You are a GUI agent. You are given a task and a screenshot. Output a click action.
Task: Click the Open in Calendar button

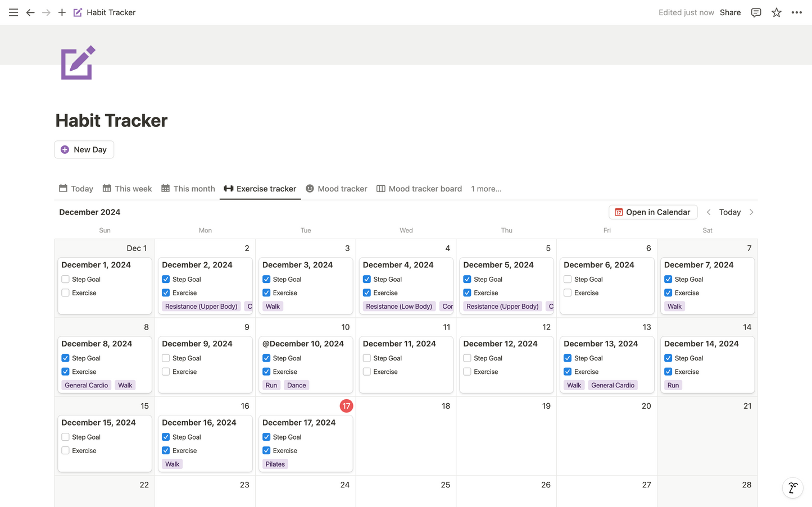tap(653, 212)
